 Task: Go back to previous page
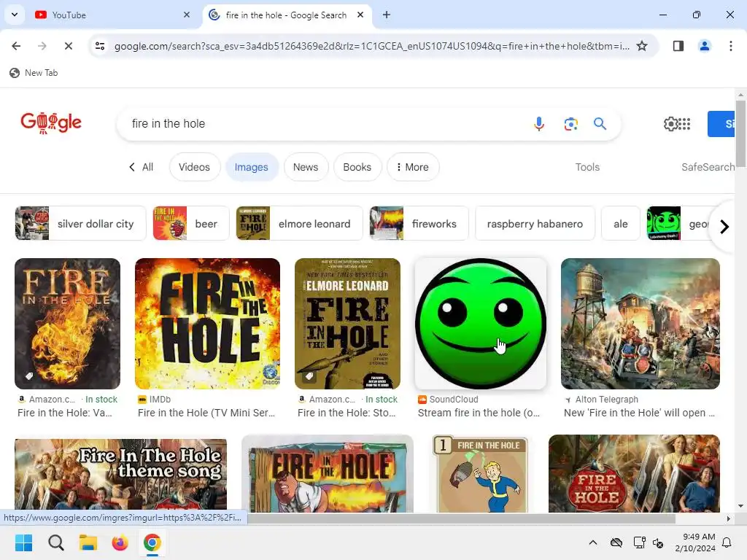[x=16, y=46]
